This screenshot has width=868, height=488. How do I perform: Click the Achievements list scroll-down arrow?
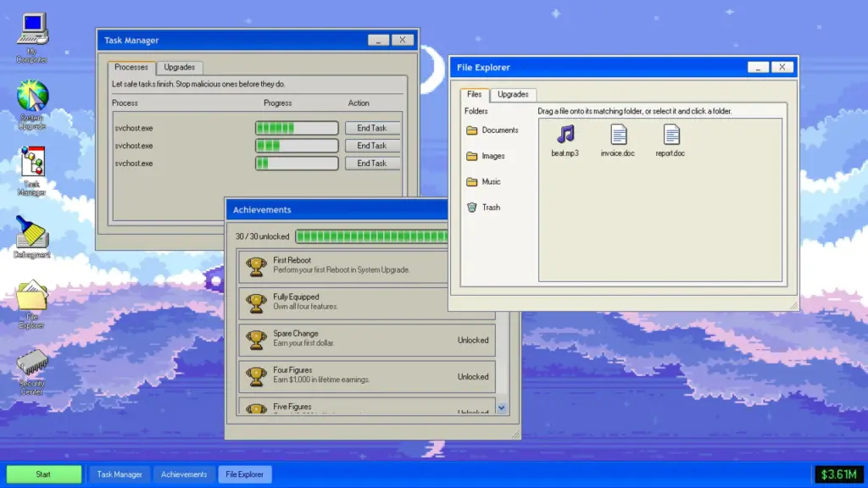click(502, 408)
